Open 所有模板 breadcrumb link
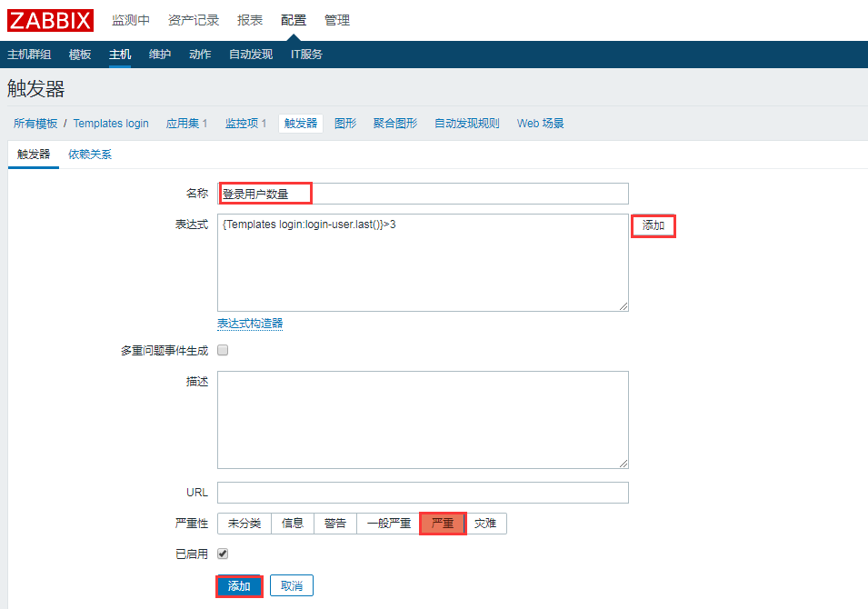Image resolution: width=868 pixels, height=609 pixels. point(35,124)
